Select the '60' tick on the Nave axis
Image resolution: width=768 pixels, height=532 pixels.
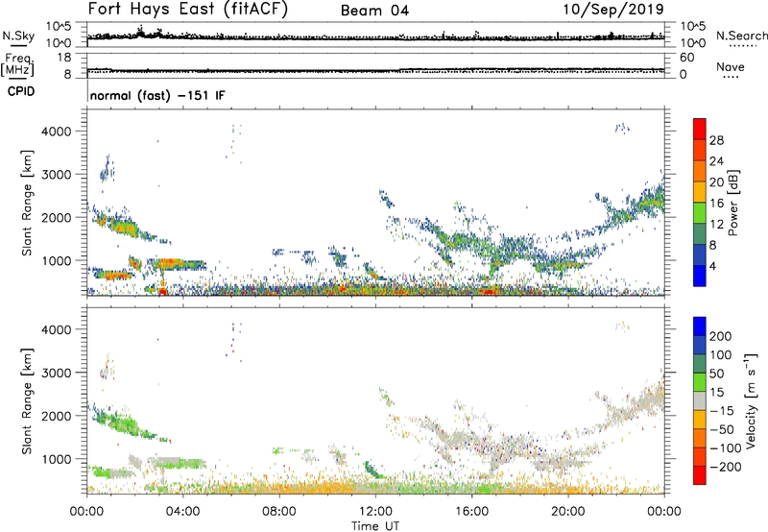[x=687, y=58]
